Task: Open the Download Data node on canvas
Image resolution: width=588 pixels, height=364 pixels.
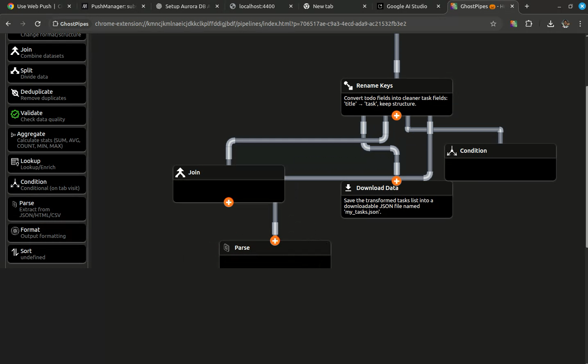Action: tap(397, 200)
